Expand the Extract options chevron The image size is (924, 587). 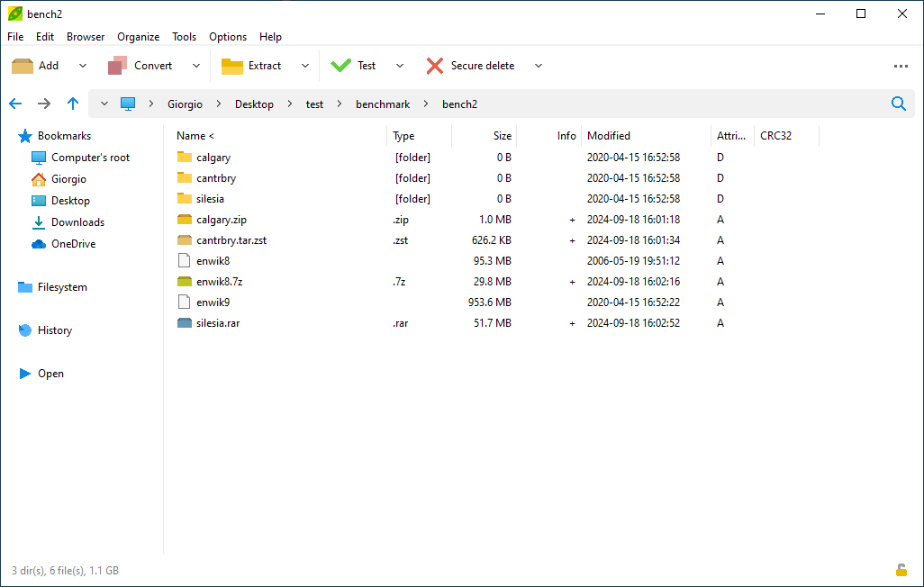tap(305, 65)
